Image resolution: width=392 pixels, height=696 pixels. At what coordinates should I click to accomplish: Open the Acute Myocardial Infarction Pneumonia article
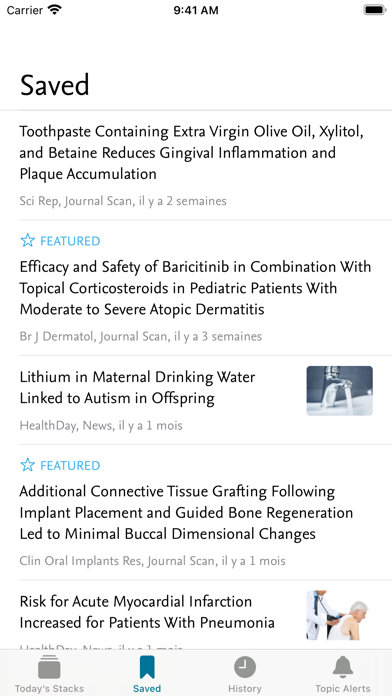click(x=196, y=615)
